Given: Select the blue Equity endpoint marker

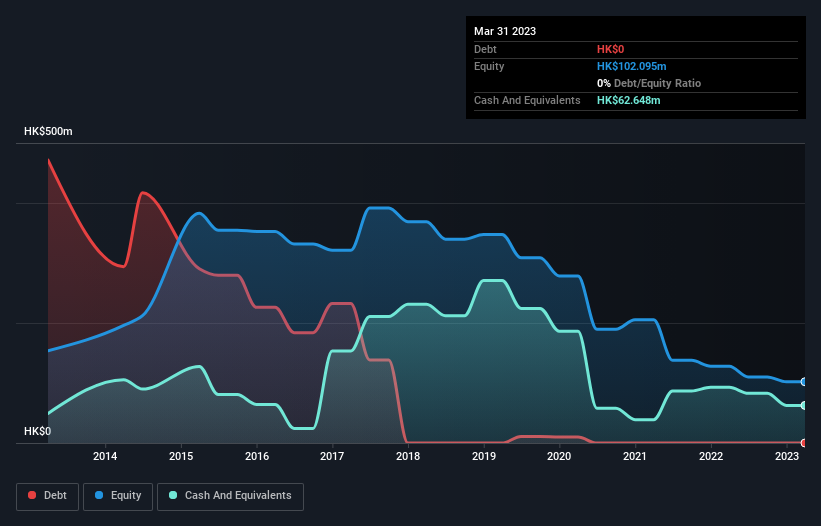Looking at the screenshot, I should pyautogui.click(x=804, y=382).
